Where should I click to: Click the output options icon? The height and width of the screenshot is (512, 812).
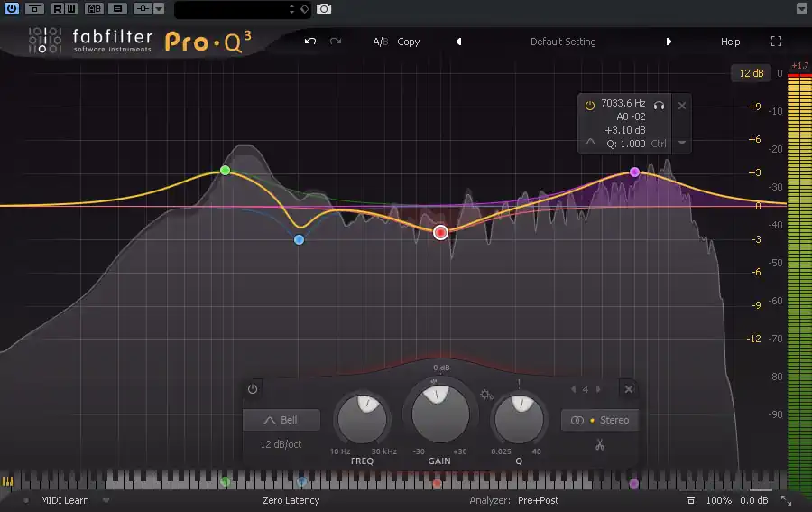(x=691, y=500)
